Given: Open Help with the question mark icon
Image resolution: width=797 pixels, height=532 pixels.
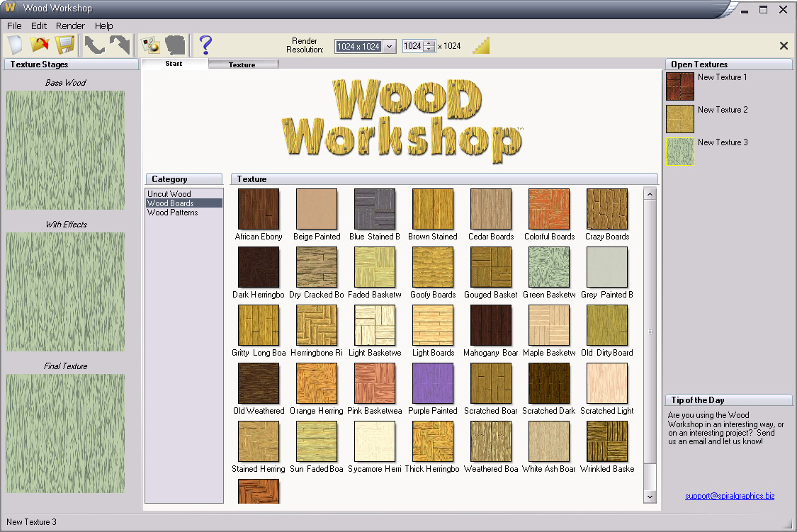Looking at the screenshot, I should [205, 45].
